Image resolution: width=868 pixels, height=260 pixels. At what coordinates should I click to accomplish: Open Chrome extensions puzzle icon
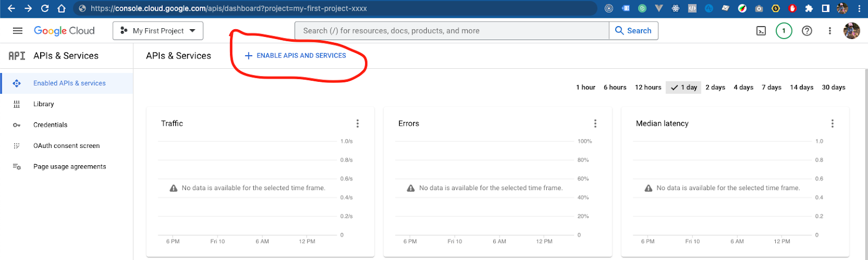coord(809,8)
